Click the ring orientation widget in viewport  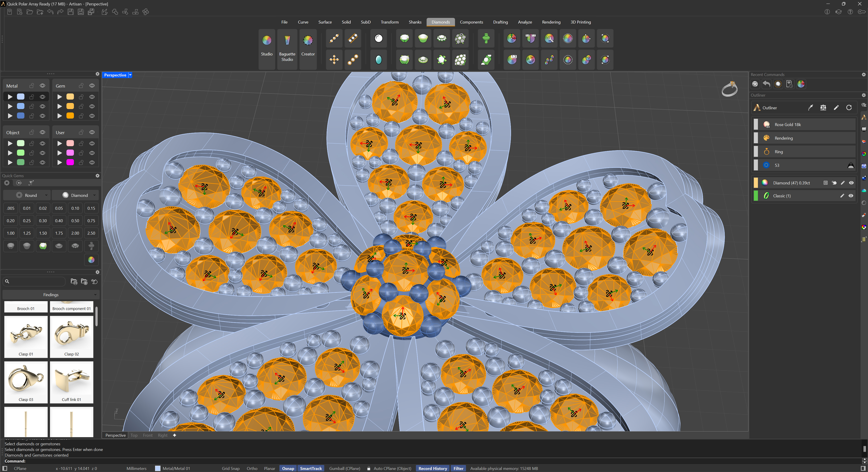pyautogui.click(x=729, y=89)
